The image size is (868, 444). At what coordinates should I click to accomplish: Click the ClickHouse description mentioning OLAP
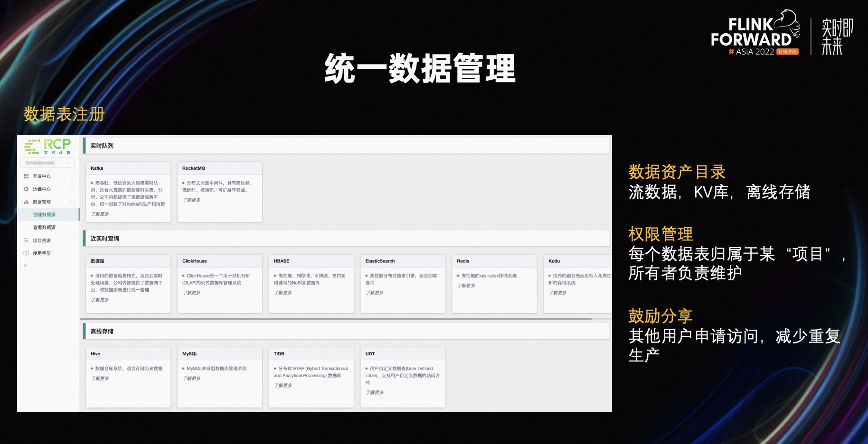tap(216, 279)
